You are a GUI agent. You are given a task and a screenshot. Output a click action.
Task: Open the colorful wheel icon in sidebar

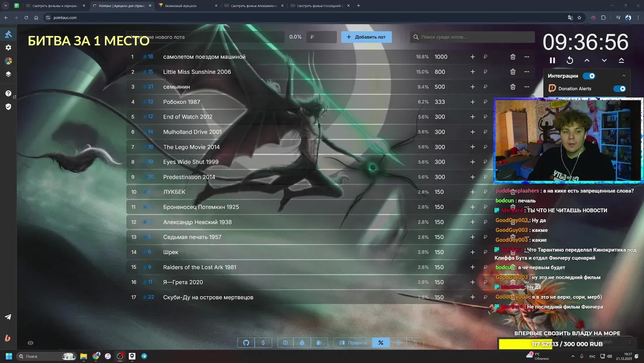click(x=8, y=60)
